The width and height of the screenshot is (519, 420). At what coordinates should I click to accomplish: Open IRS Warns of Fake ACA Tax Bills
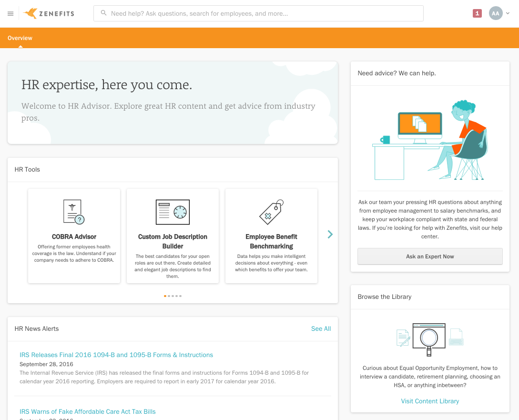pos(88,411)
